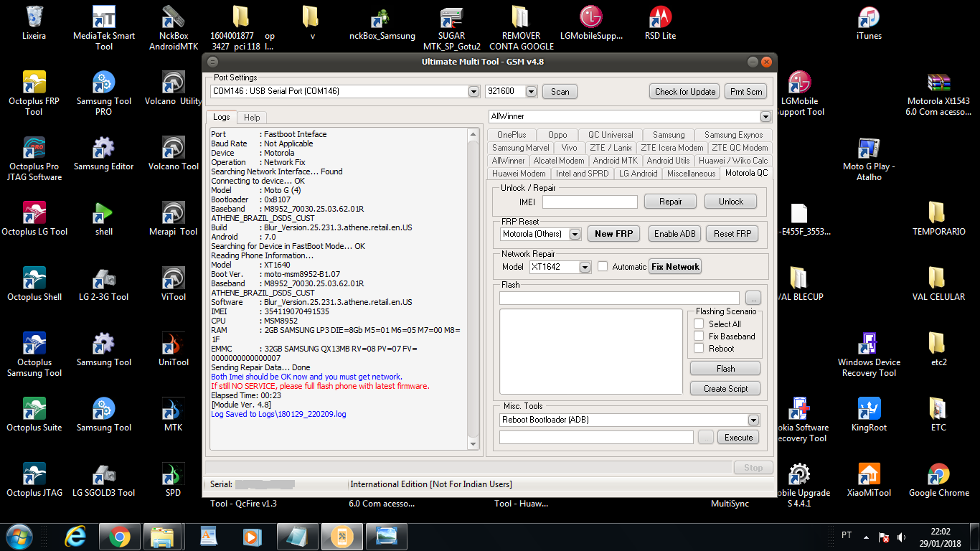Open the Reboot Bootloader (ADB) dropdown

coord(753,420)
